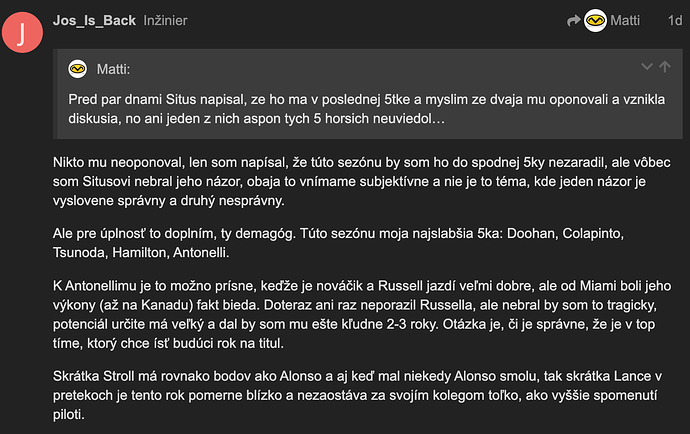Click the paragraph starting "Ale pre úplnosť"

click(338, 243)
